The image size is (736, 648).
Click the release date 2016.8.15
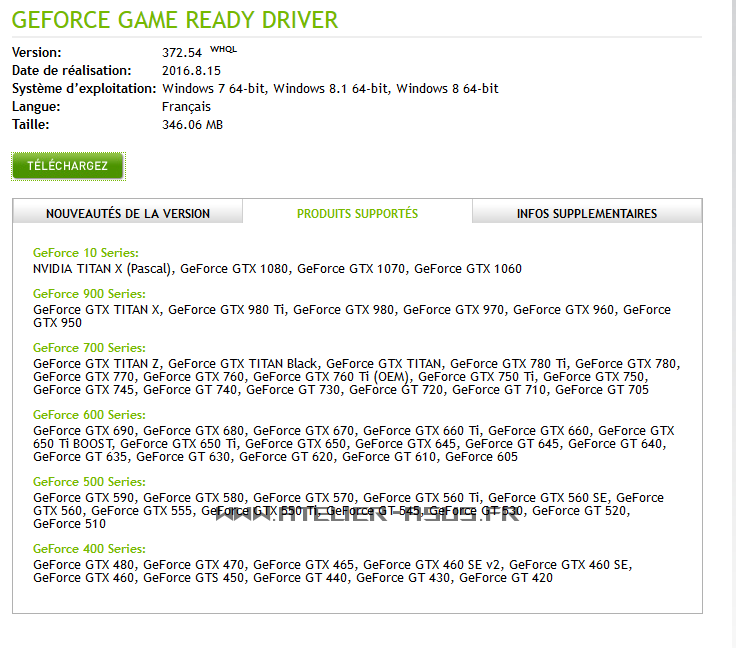(x=190, y=71)
